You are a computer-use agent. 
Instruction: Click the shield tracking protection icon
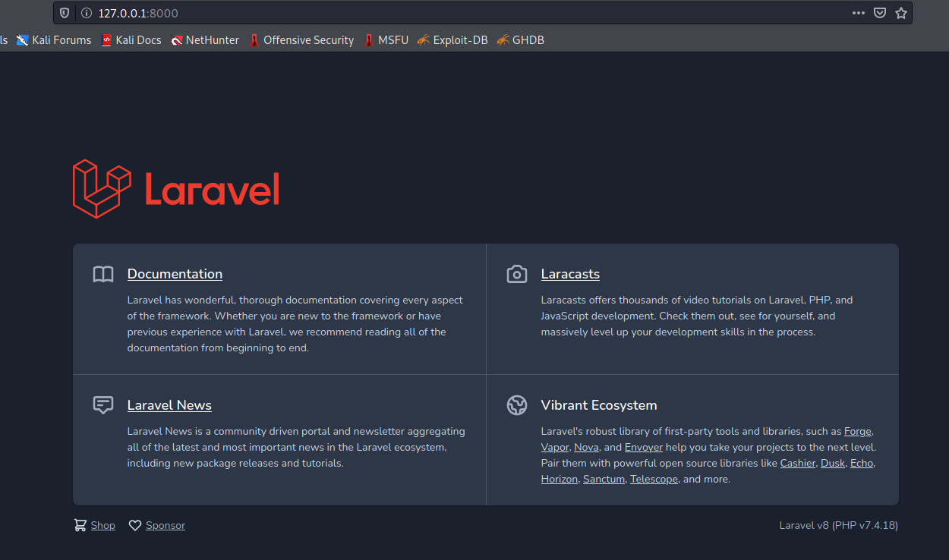(65, 13)
